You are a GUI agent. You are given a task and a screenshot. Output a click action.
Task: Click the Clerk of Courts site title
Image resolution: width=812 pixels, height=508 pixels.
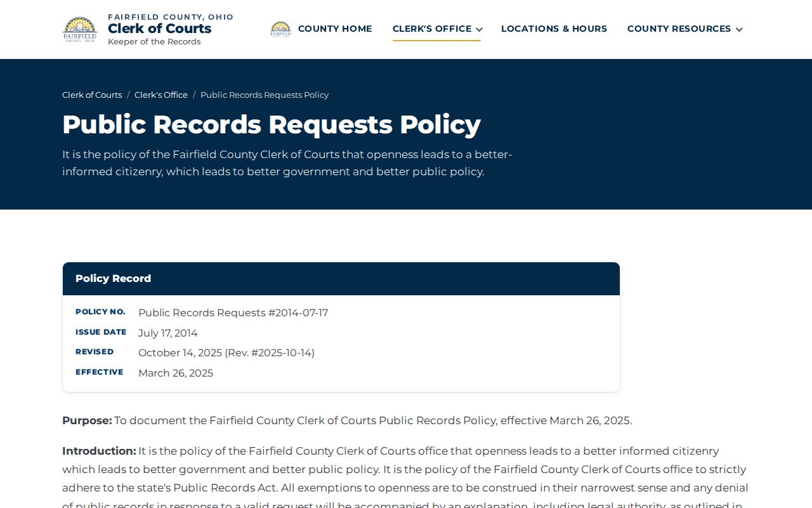pos(160,29)
